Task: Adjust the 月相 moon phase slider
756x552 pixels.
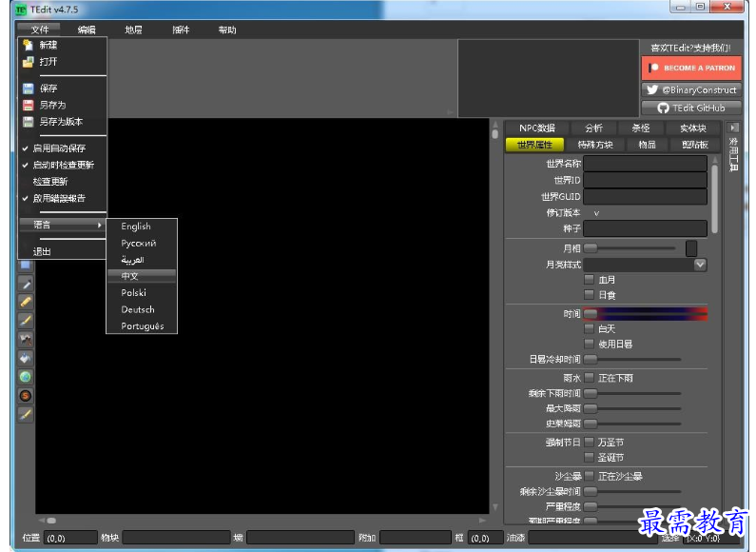Action: coord(630,248)
